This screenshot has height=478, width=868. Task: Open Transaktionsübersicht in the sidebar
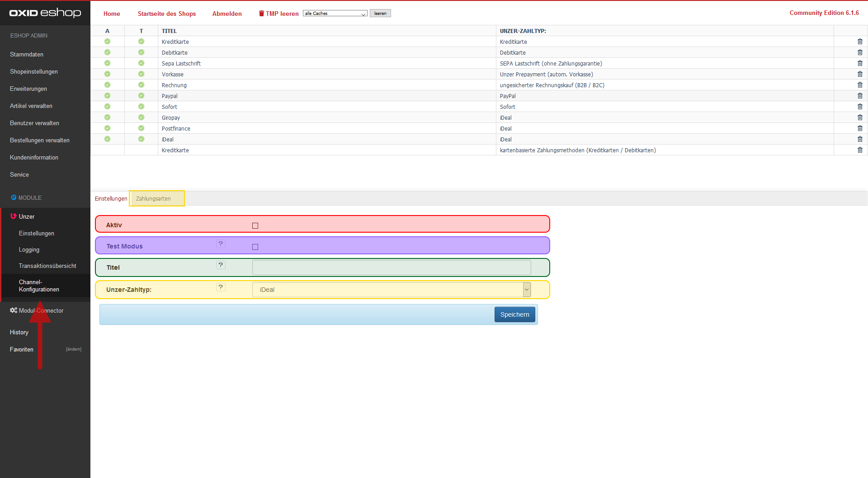(47, 266)
